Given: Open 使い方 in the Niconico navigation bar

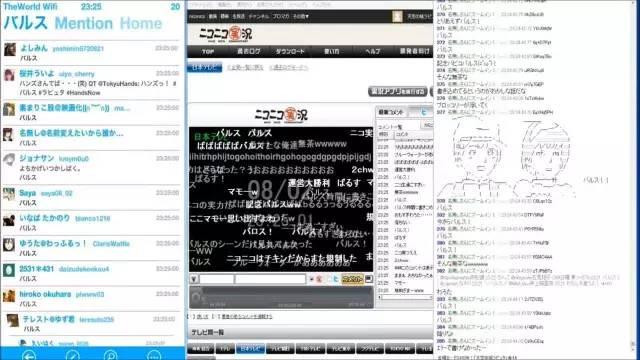Looking at the screenshot, I should click(x=331, y=51).
